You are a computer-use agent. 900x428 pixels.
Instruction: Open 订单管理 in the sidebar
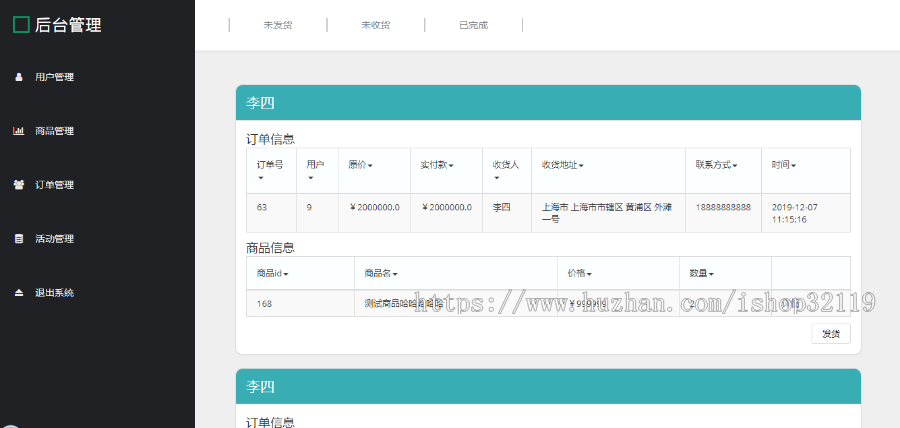coord(55,185)
